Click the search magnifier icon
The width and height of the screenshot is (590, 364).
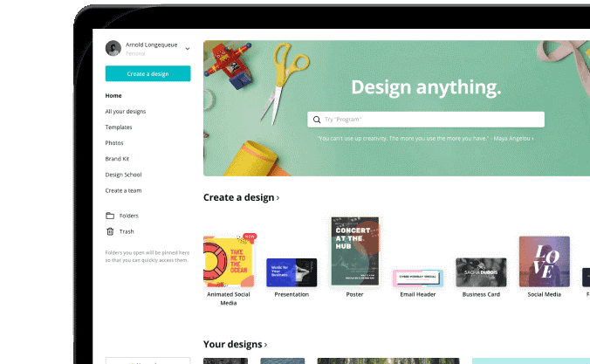click(317, 120)
